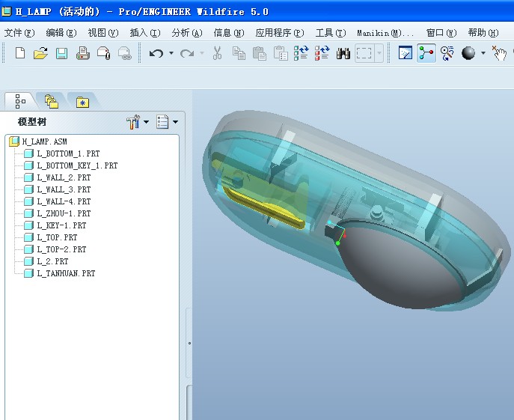Screen dimensions: 514x420
Task: Open the Manikin(M) menu
Action: 385,33
